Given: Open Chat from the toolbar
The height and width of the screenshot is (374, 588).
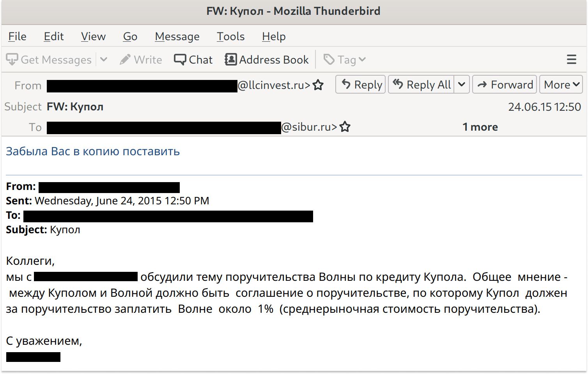Looking at the screenshot, I should click(193, 60).
